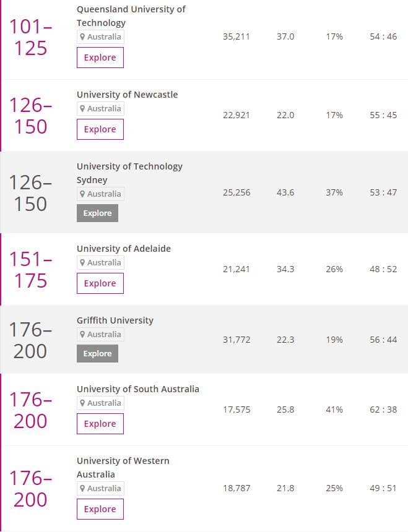
Task: Click location pin for University of South Australia
Action: pos(82,403)
